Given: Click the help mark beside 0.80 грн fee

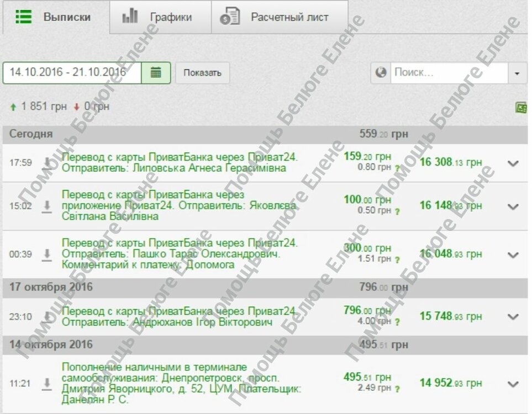Looking at the screenshot, I should (397, 168).
